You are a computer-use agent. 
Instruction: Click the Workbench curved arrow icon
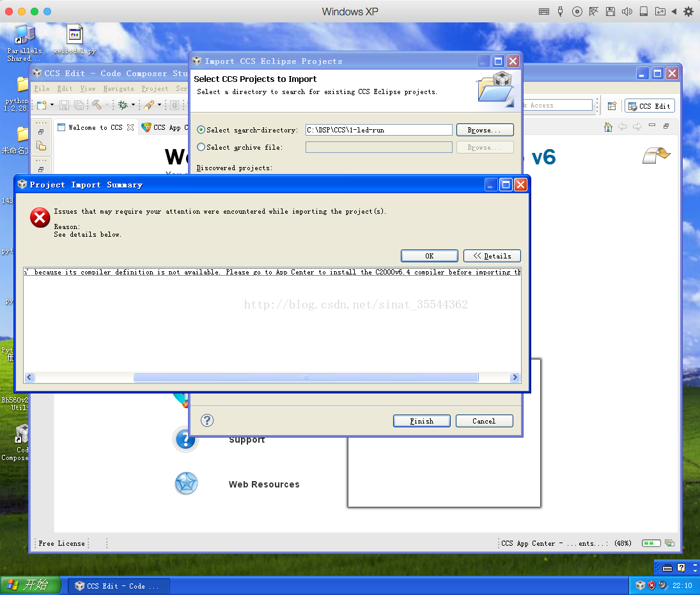pyautogui.click(x=657, y=155)
